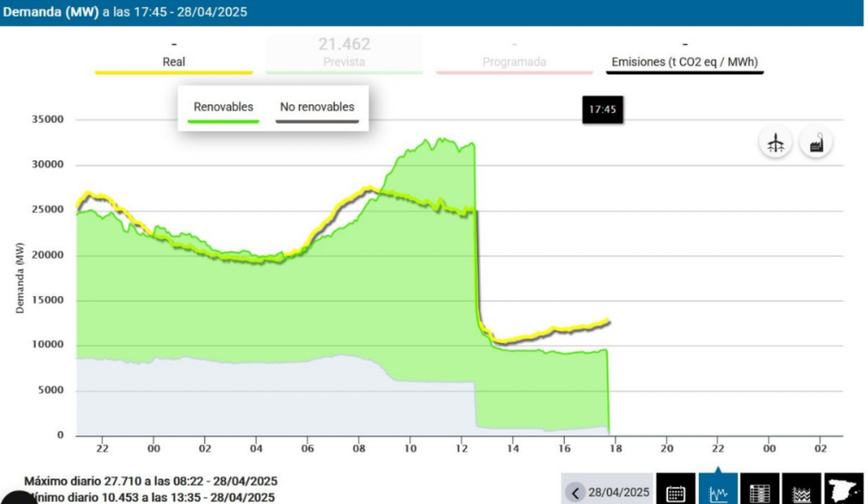
Task: Toggle Emisiones CO2 eq series
Action: pyautogui.click(x=684, y=61)
